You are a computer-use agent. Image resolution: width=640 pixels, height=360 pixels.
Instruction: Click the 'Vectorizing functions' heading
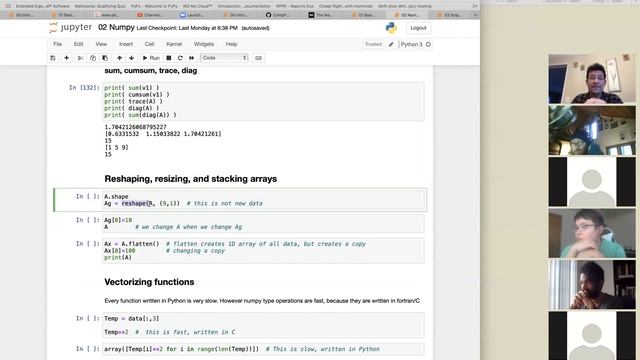pyautogui.click(x=149, y=282)
